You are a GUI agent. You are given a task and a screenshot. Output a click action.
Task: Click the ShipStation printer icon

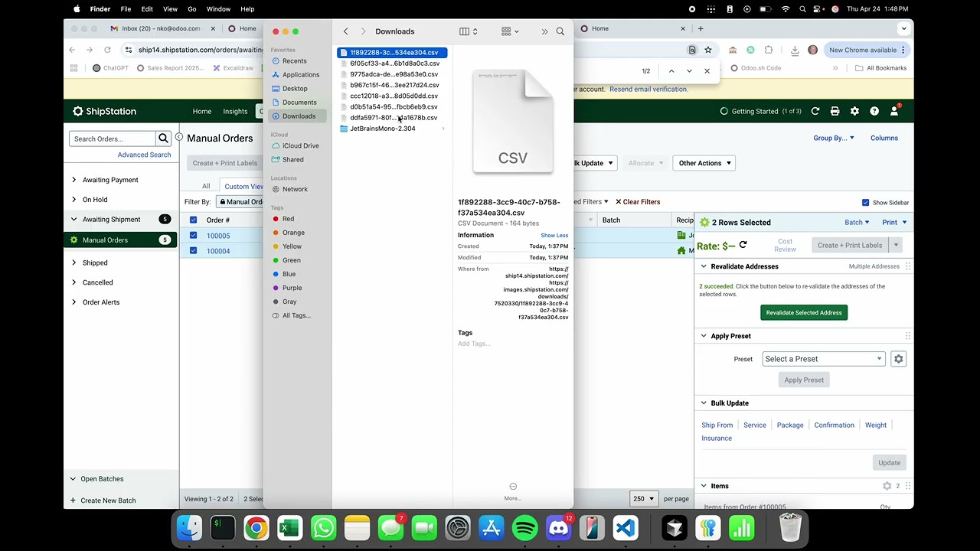click(835, 112)
